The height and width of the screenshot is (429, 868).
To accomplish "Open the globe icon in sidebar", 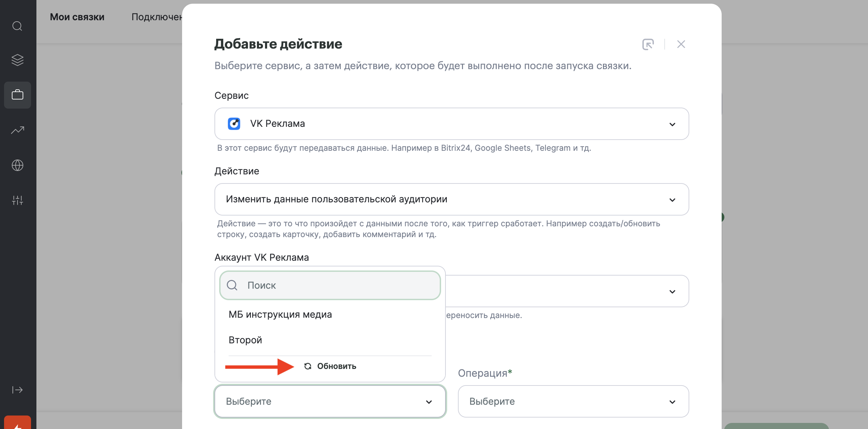I will tap(18, 165).
